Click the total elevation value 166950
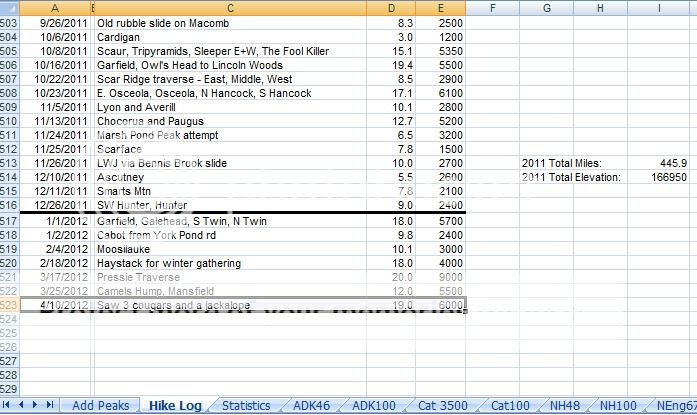 (x=659, y=177)
